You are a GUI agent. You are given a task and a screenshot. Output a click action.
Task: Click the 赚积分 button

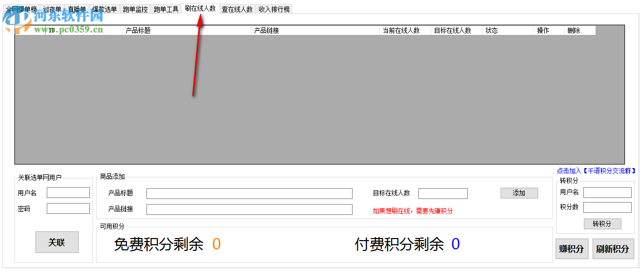pos(572,249)
